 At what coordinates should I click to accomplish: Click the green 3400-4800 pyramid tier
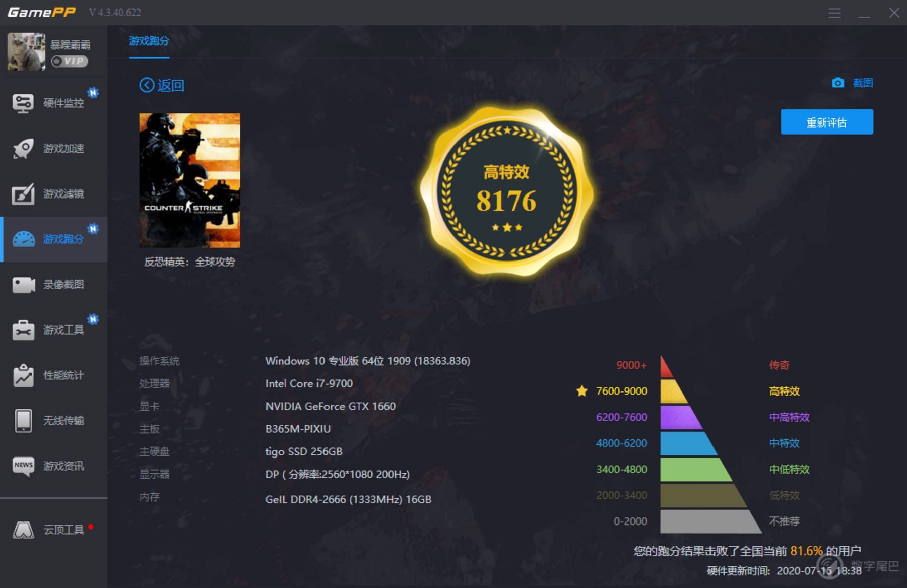(x=696, y=470)
